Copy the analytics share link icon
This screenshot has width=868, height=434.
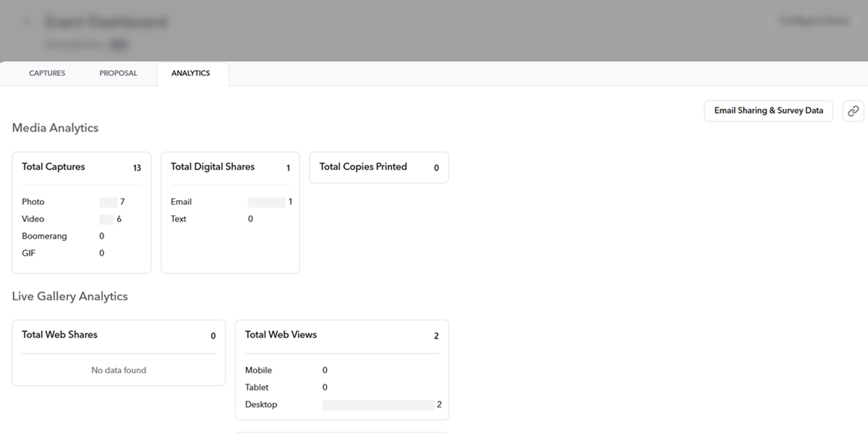pyautogui.click(x=853, y=111)
